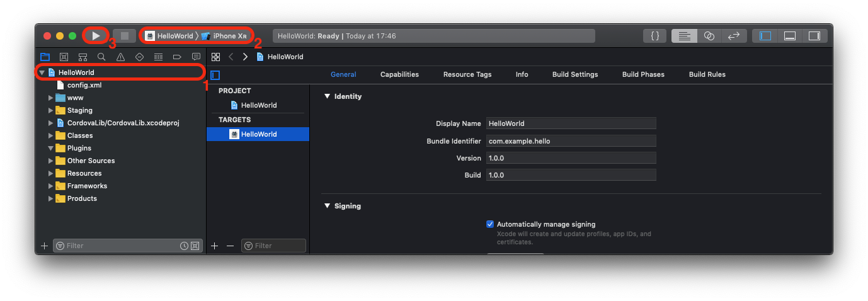Open the iPhone XR device selector
The width and height of the screenshot is (868, 301).
[228, 36]
